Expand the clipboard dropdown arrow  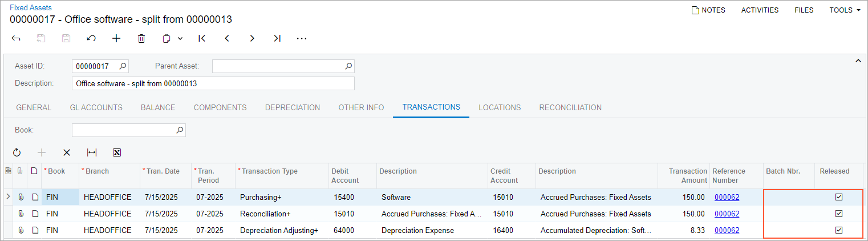click(180, 38)
